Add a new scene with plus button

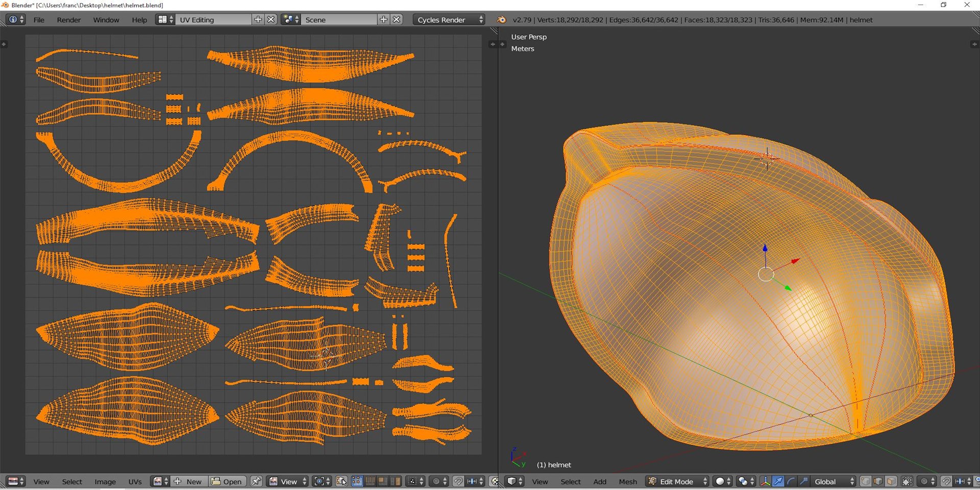pos(383,19)
